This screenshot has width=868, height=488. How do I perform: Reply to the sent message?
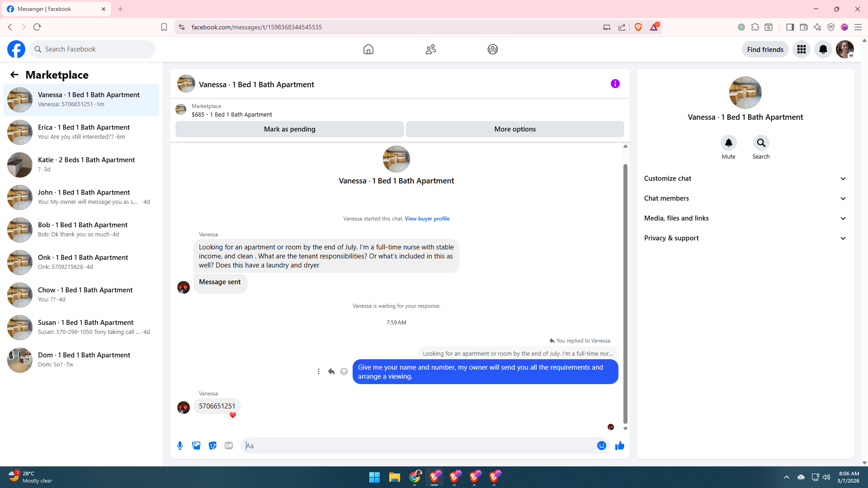pos(331,371)
